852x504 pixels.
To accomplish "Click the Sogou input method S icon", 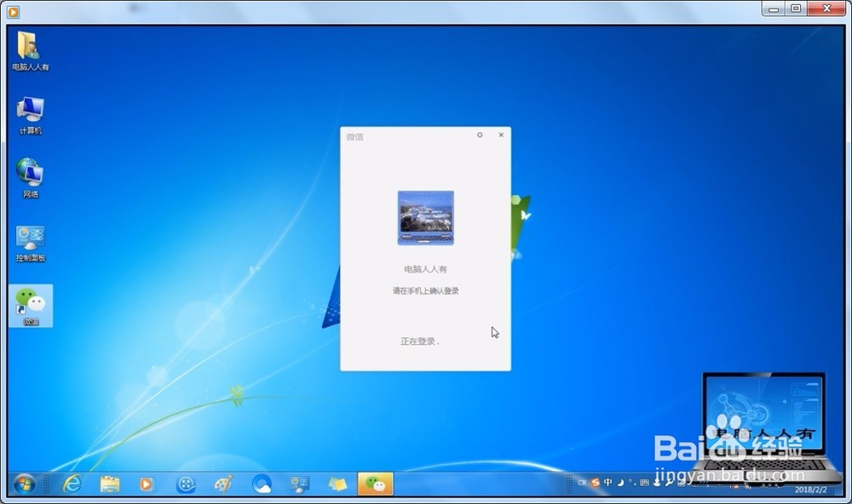I will pos(596,482).
